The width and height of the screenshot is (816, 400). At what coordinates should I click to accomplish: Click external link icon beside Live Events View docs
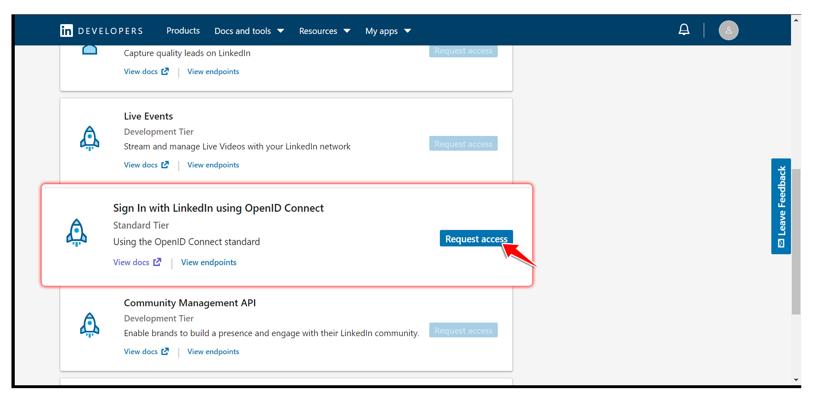click(x=165, y=165)
